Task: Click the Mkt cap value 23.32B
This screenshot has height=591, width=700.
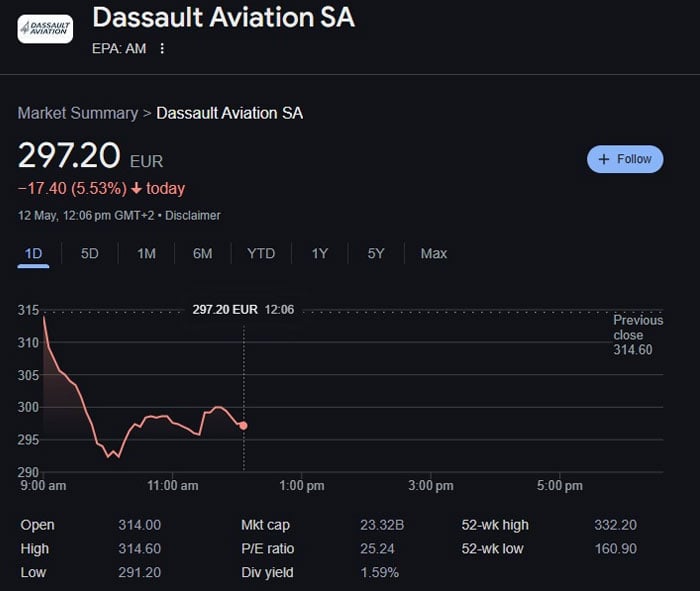Action: click(382, 525)
